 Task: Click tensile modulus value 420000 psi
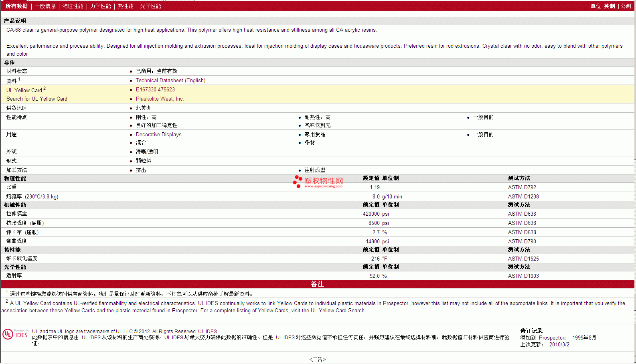pos(376,214)
